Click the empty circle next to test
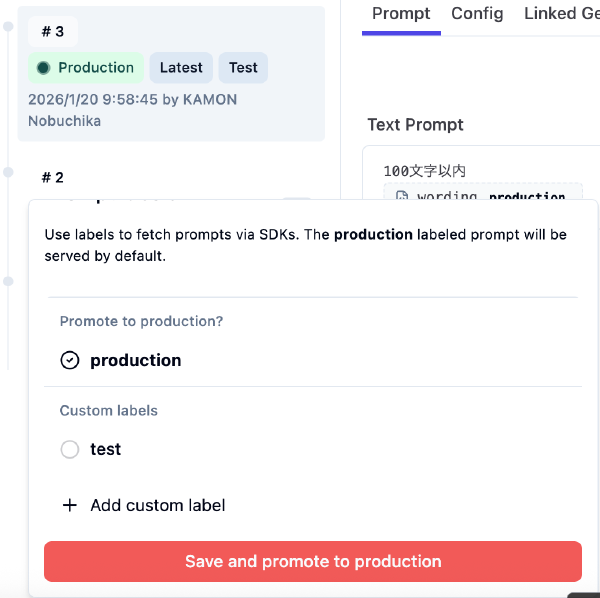This screenshot has width=600, height=598. pos(70,450)
